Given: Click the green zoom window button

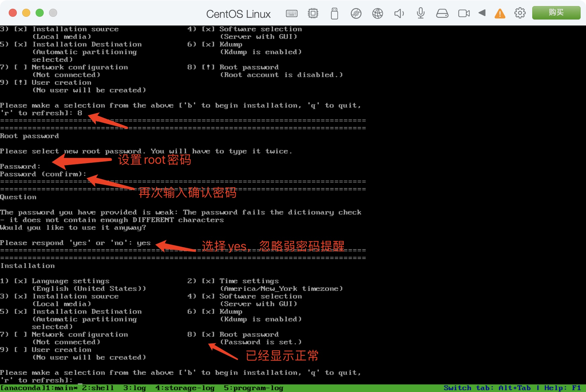Looking at the screenshot, I should 40,13.
